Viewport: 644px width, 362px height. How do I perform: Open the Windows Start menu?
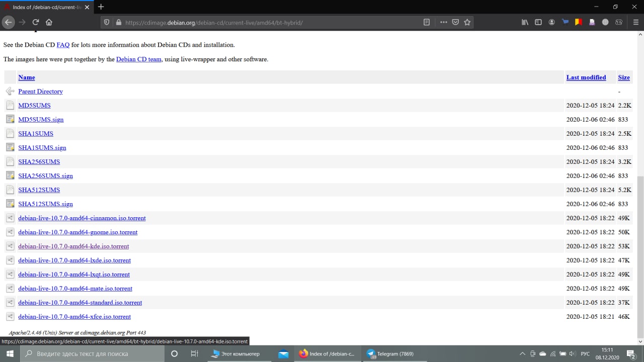coord(10,353)
